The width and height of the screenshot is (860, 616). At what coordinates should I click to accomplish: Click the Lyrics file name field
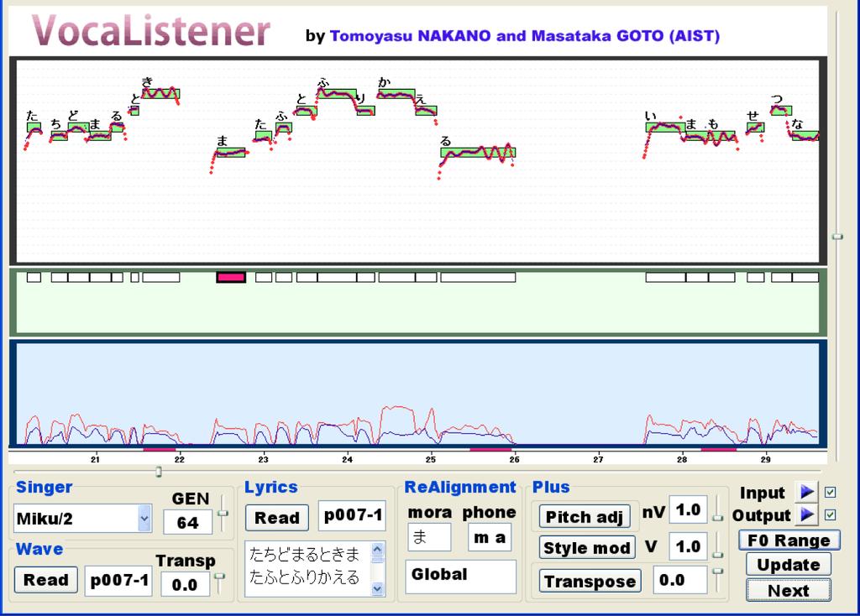pos(352,515)
